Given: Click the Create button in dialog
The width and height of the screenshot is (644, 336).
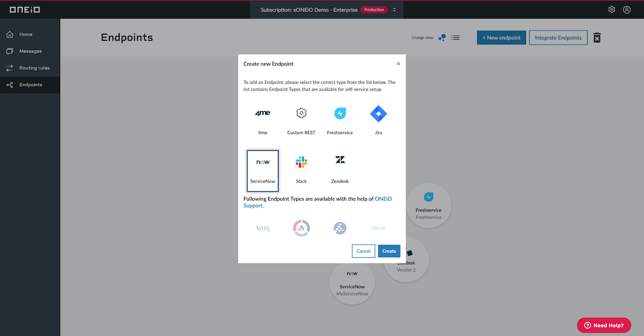Looking at the screenshot, I should tap(389, 251).
